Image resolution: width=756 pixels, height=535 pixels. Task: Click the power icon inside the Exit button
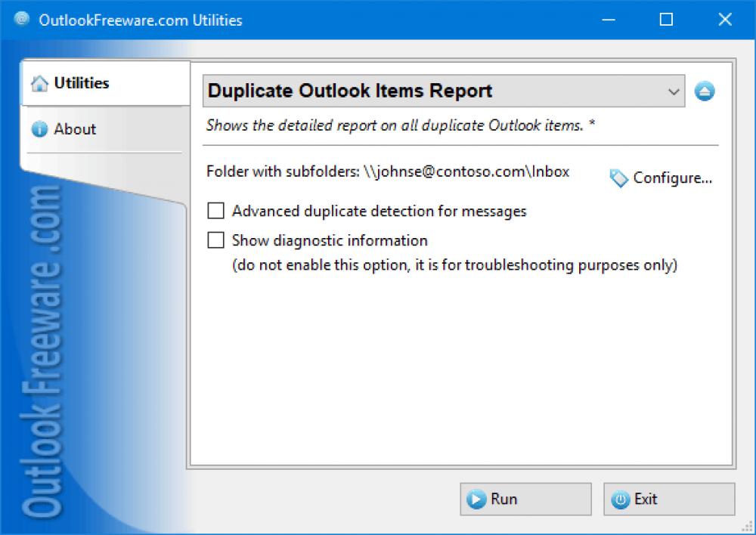[x=621, y=499]
